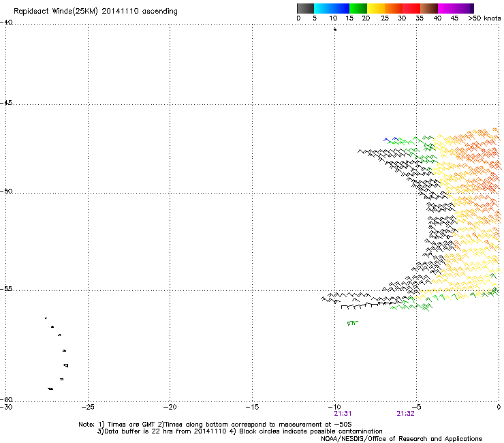Click the purple time stamp '21:32'
Screen dimensions: 504x443
click(x=405, y=414)
